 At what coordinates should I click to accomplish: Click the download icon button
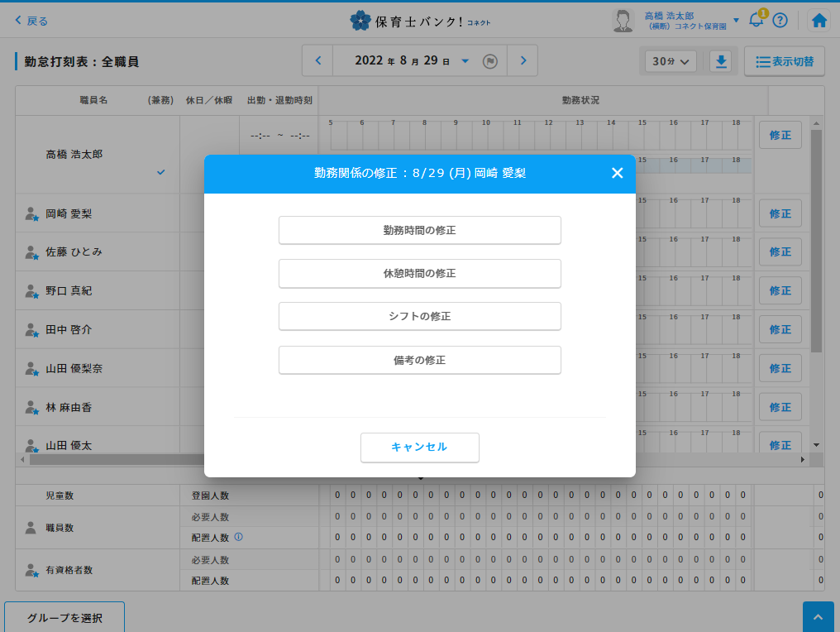[x=721, y=62]
